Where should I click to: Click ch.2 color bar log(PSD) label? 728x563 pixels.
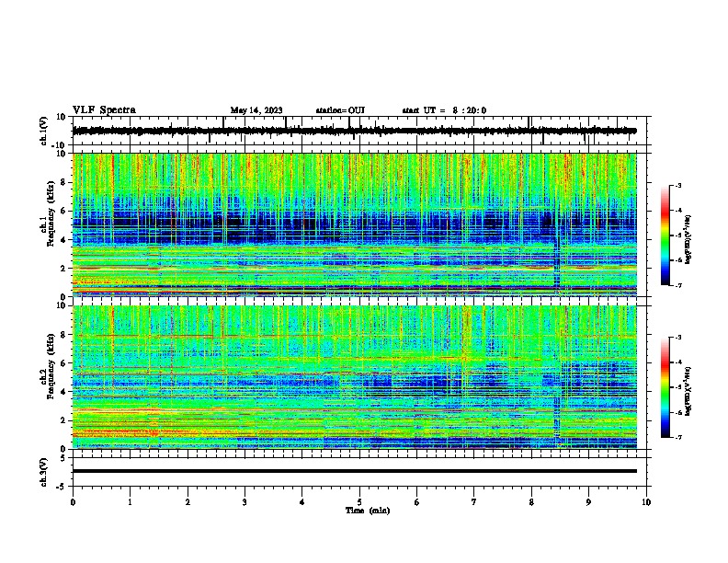pos(688,391)
